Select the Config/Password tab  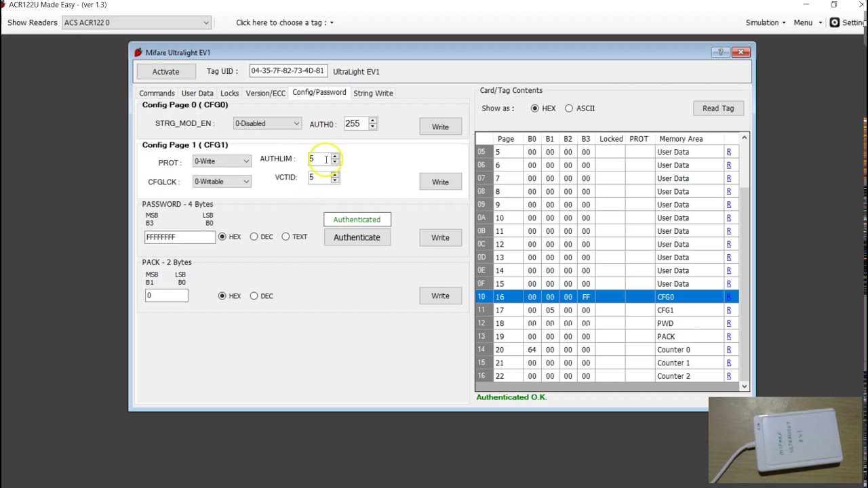pyautogui.click(x=319, y=92)
